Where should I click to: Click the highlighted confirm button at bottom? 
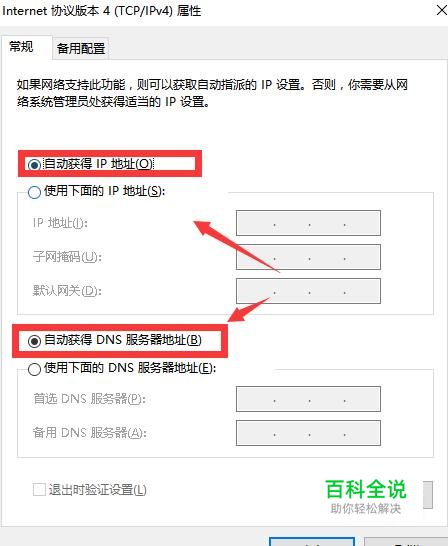[x=312, y=542]
